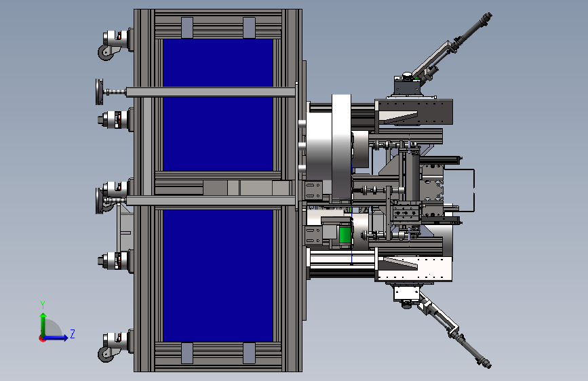Image resolution: width=588 pixels, height=381 pixels.
Task: Select the upper leveling foot pad disc
Action: [100, 92]
